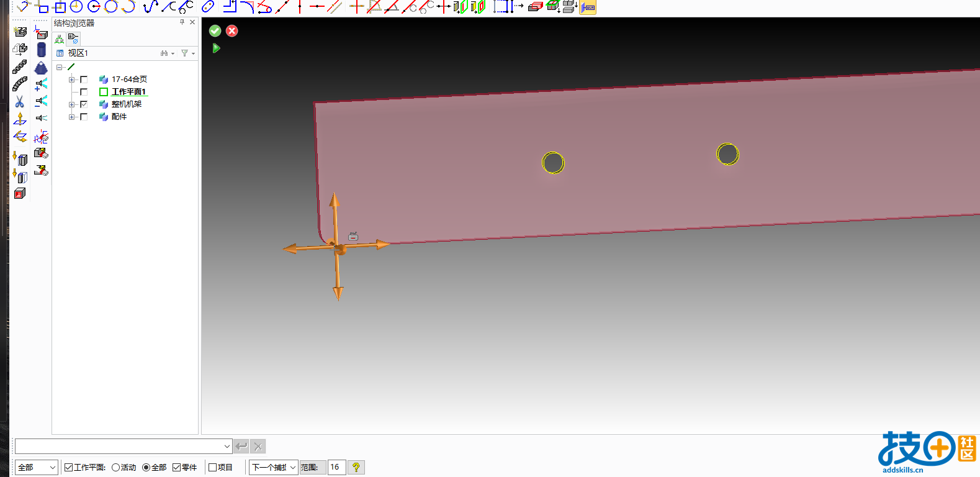
Task: Collapse the root tree node
Action: point(60,67)
